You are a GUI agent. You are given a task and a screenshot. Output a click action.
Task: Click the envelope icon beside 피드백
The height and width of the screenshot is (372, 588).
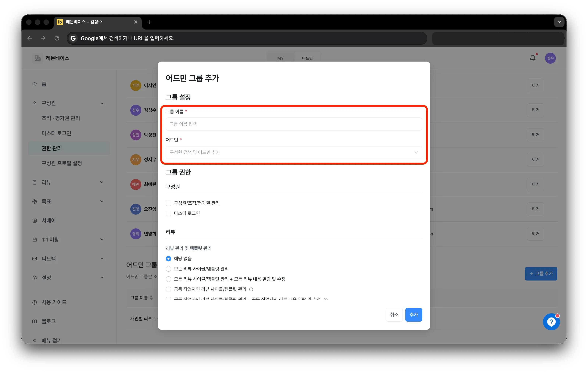[35, 259]
